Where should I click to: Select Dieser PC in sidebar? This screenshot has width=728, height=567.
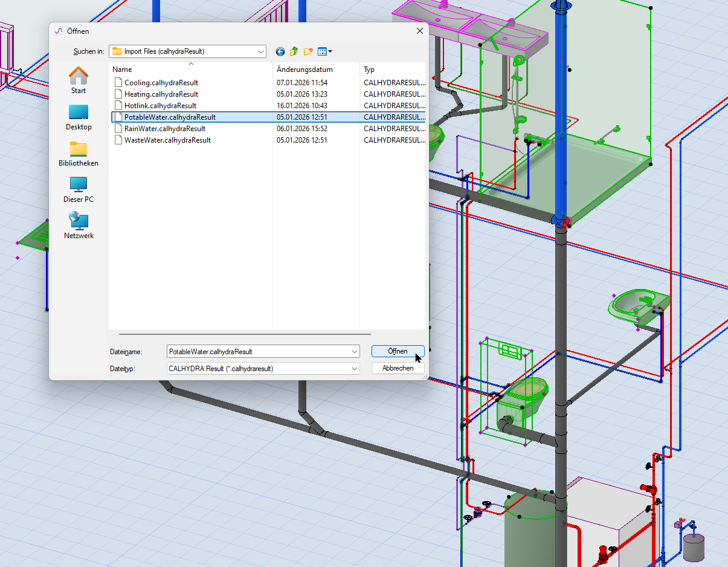click(79, 190)
